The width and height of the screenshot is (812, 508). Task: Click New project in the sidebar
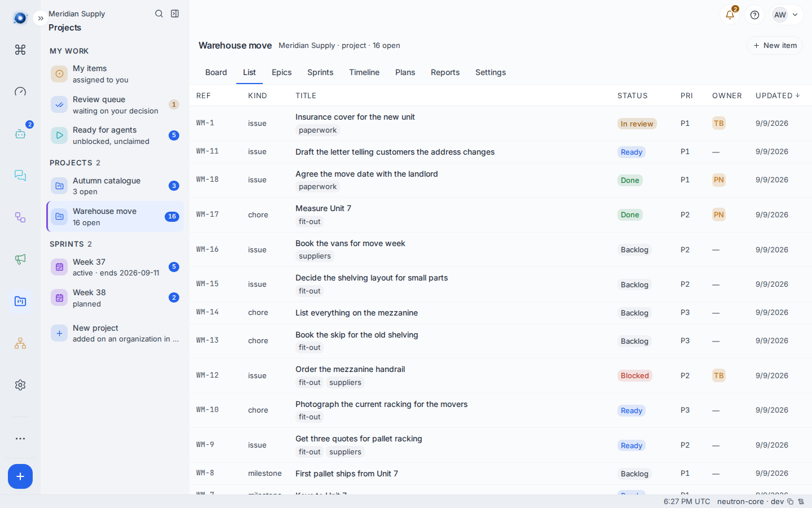tap(115, 333)
